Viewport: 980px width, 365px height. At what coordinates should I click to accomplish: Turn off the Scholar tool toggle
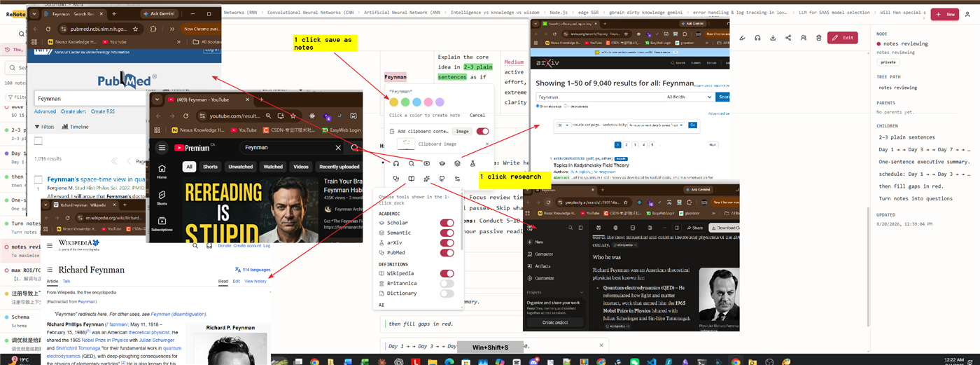(x=447, y=223)
